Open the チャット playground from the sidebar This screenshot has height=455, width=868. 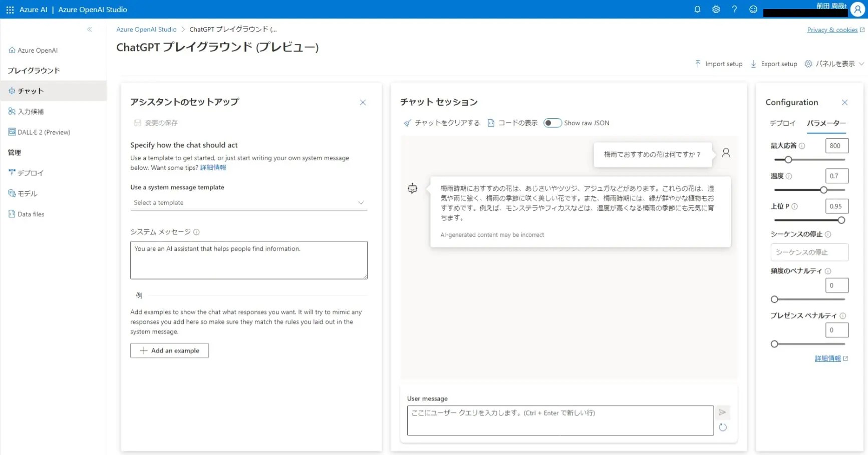29,91
